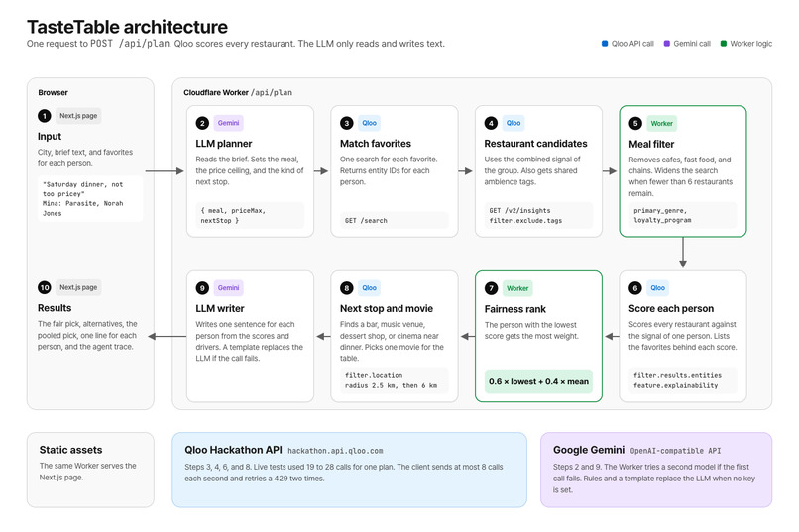Click the step 6 circle on Score each person
Image resolution: width=799 pixels, height=532 pixels.
pos(634,287)
